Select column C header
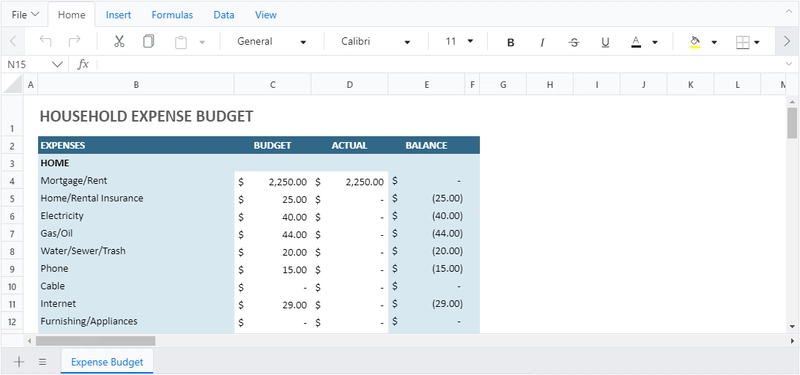This screenshot has height=375, width=800. coord(273,85)
